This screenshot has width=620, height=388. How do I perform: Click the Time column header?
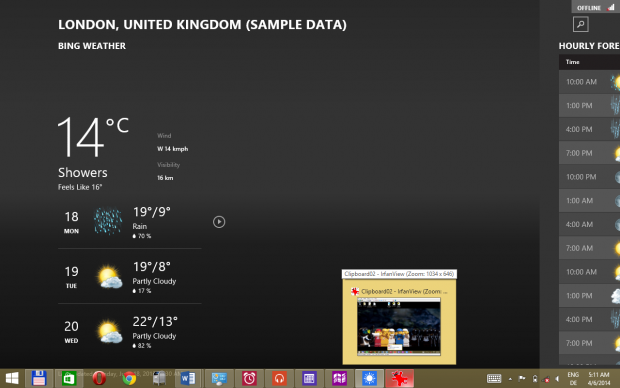coord(572,62)
